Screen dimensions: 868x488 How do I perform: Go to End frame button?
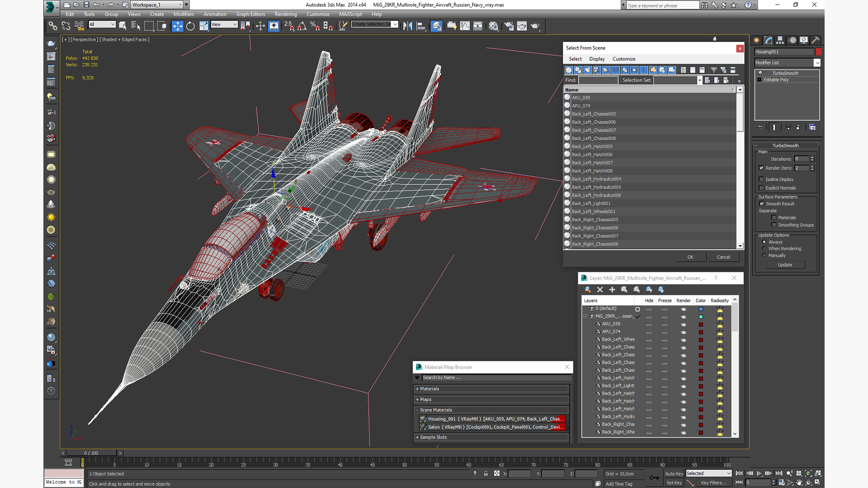pos(779,474)
